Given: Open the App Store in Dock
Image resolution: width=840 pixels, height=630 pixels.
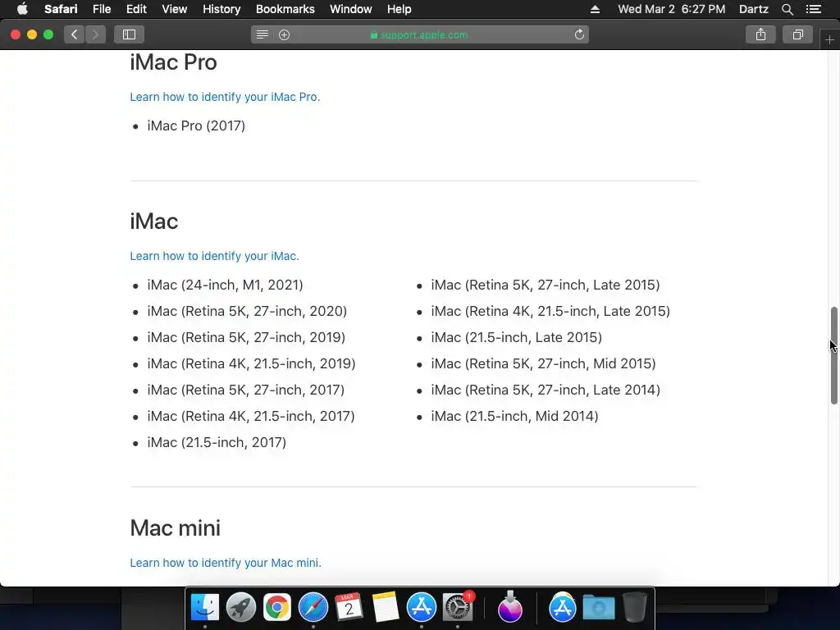Looking at the screenshot, I should tap(422, 608).
